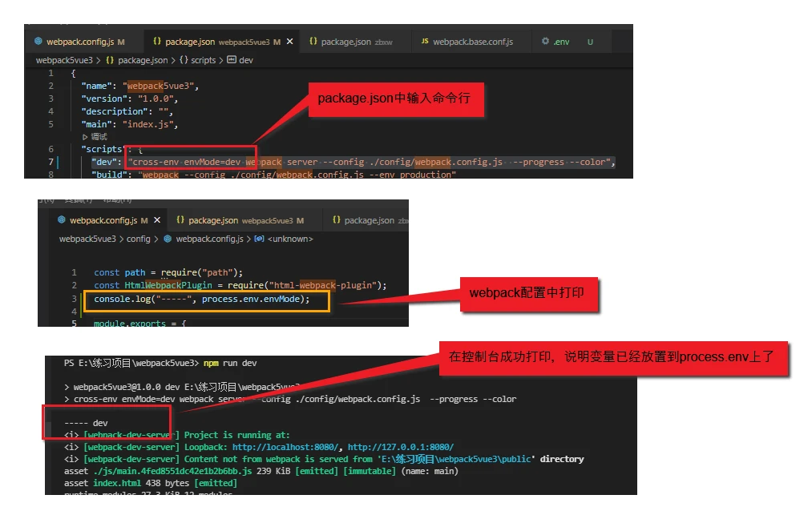Select package.json webpack5vue3 tab in middle editor
812x519 pixels.
click(246, 220)
